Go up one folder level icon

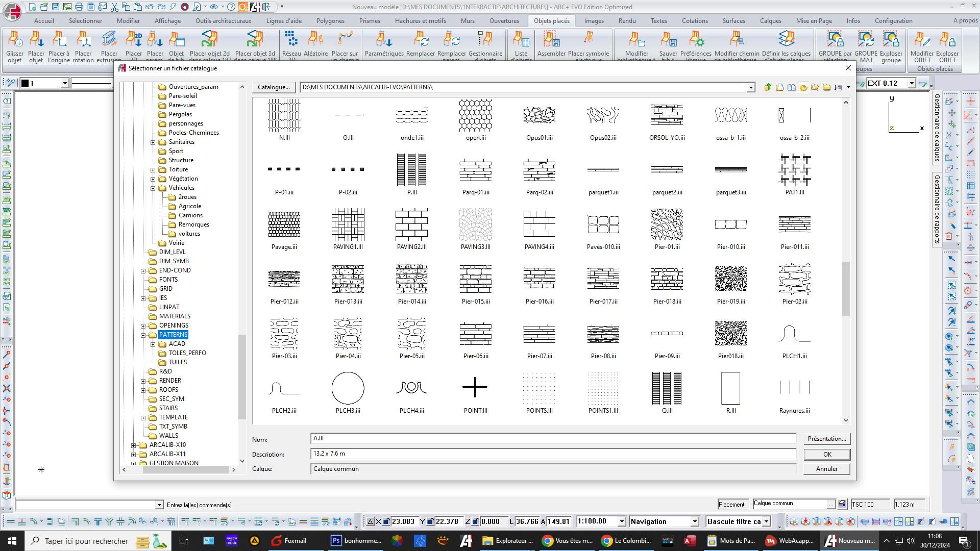[x=768, y=87]
